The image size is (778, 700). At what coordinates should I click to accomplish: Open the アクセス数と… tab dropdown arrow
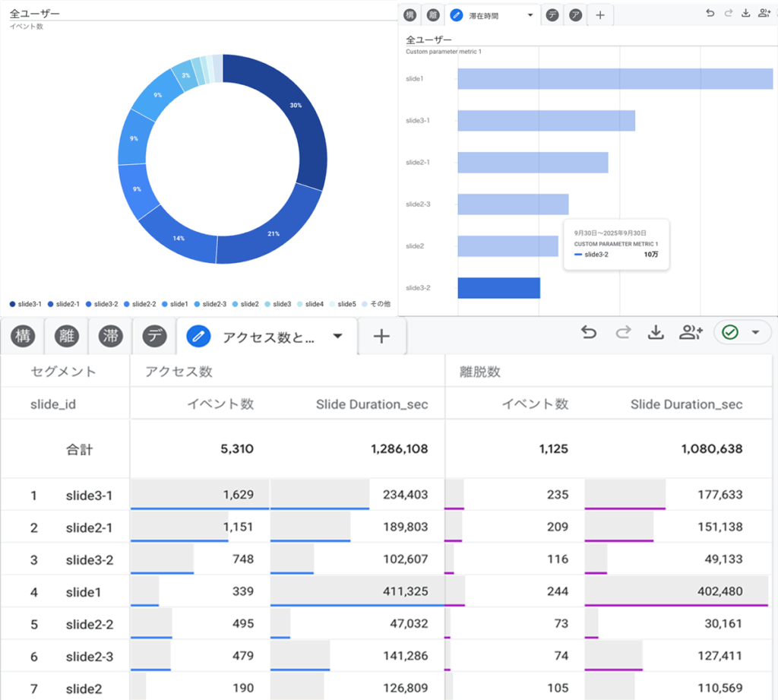click(338, 337)
